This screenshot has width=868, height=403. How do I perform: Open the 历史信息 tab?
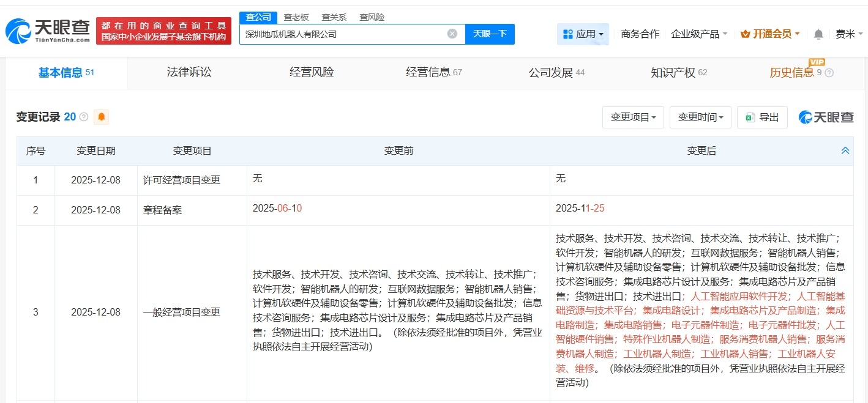coord(791,72)
